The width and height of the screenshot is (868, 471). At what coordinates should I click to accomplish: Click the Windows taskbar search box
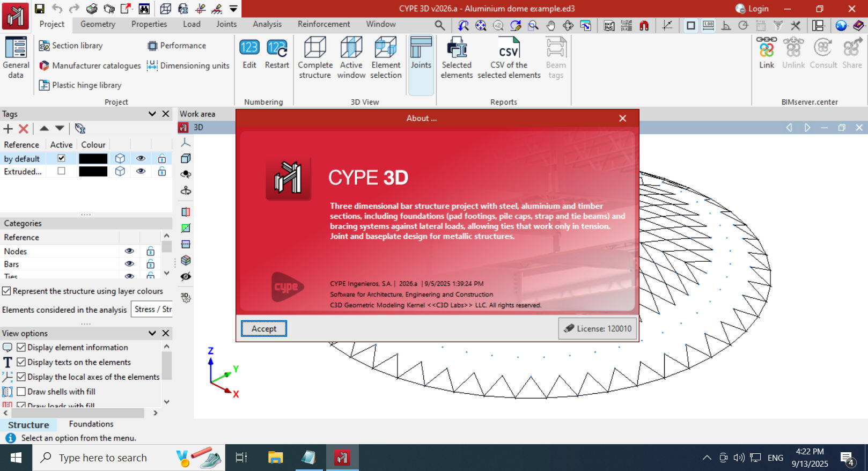click(x=129, y=458)
